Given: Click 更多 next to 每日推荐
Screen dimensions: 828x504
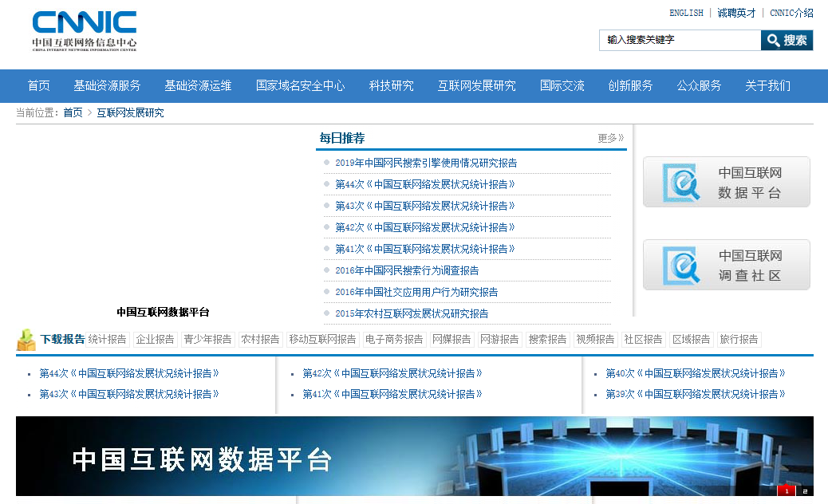Looking at the screenshot, I should tap(610, 138).
